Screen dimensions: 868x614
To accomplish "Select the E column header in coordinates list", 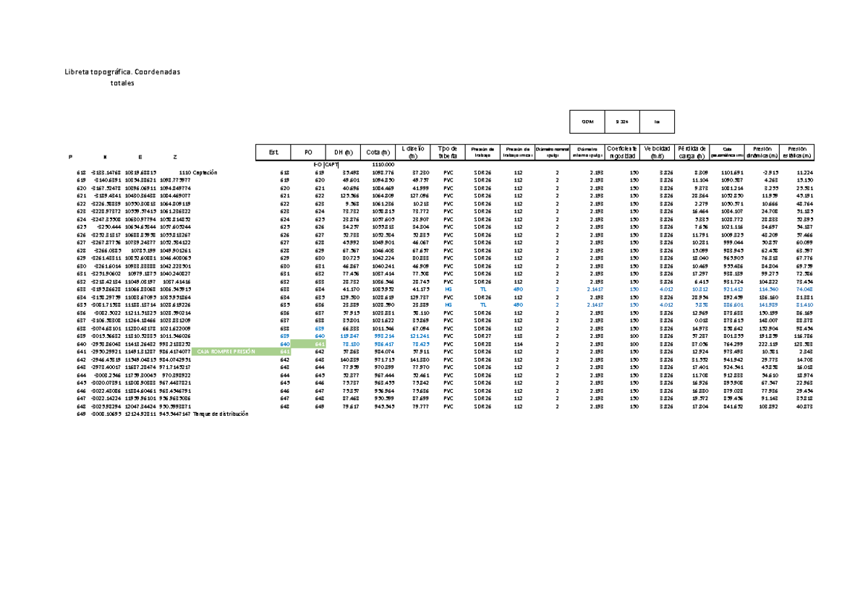I will coord(140,158).
